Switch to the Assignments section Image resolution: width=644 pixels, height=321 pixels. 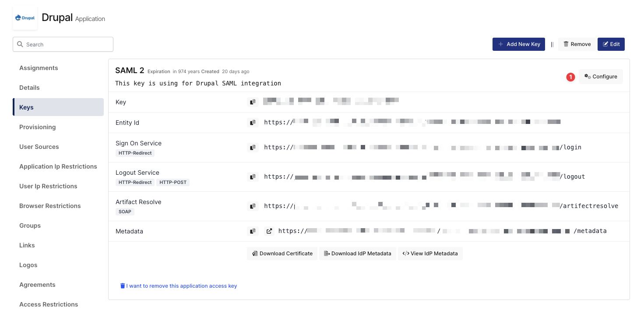tap(39, 68)
